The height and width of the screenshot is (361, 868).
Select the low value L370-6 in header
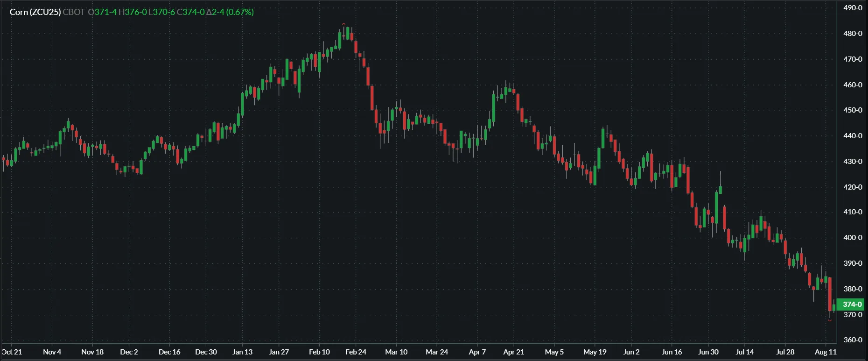[x=161, y=12]
